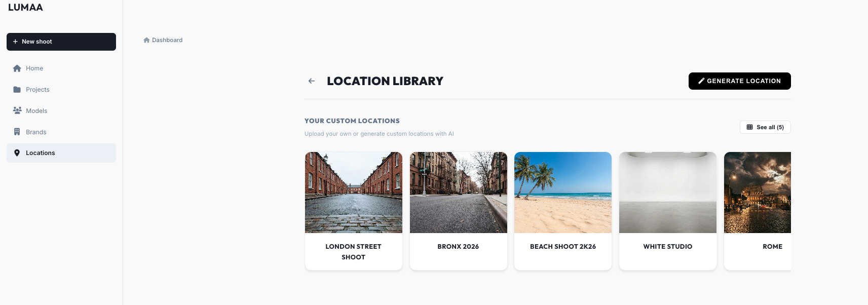Viewport: 868px width, 305px height.
Task: Click the back arrow beside Location Library
Action: [312, 81]
